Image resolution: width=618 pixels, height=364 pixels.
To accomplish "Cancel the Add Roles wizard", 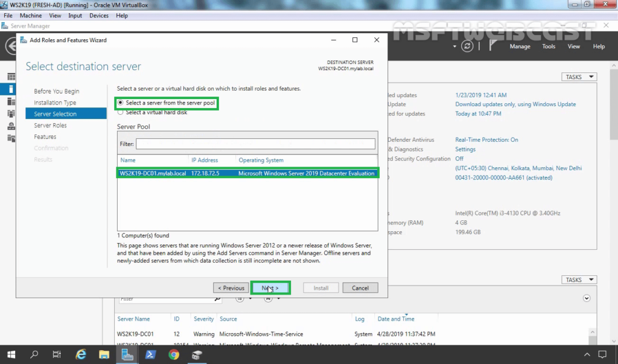I will [x=360, y=288].
